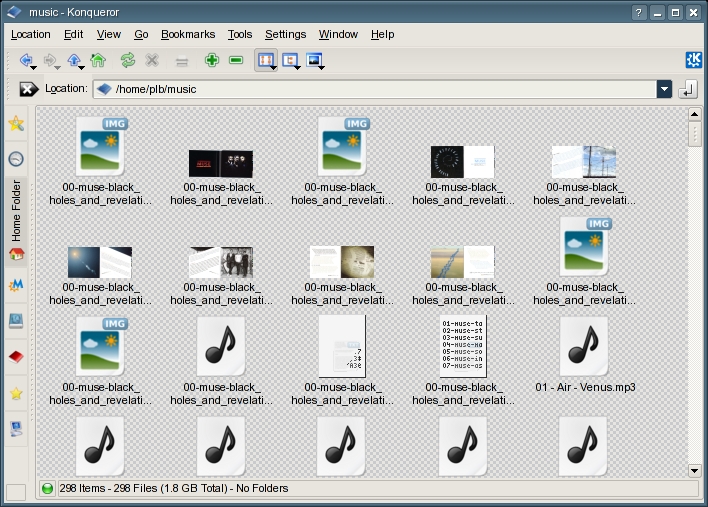Viewport: 708px width, 507px height.
Task: Open the Window menu
Action: pyautogui.click(x=338, y=34)
